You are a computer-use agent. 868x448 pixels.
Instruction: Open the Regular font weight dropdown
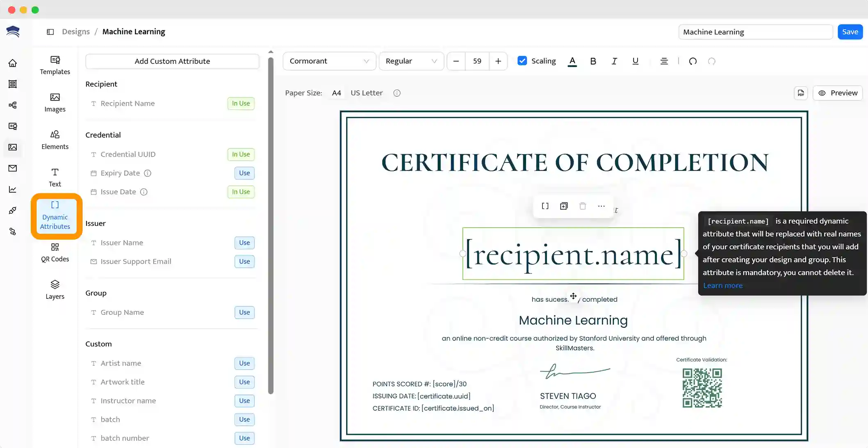coord(411,61)
